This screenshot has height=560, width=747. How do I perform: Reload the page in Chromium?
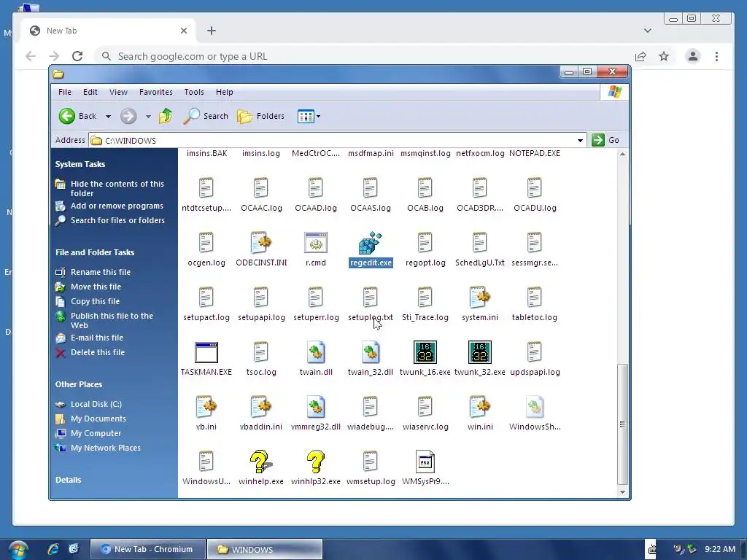tap(77, 56)
